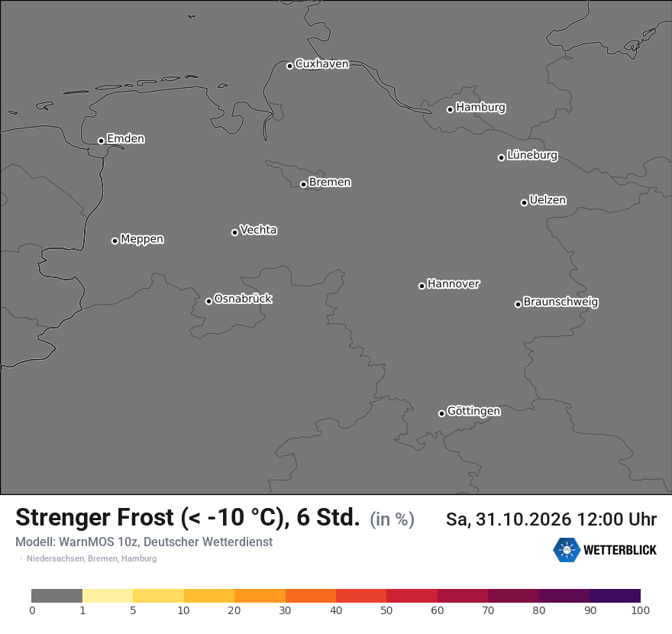The height and width of the screenshot is (634, 672).
Task: Click the Osnabrück map label
Action: [x=243, y=299]
